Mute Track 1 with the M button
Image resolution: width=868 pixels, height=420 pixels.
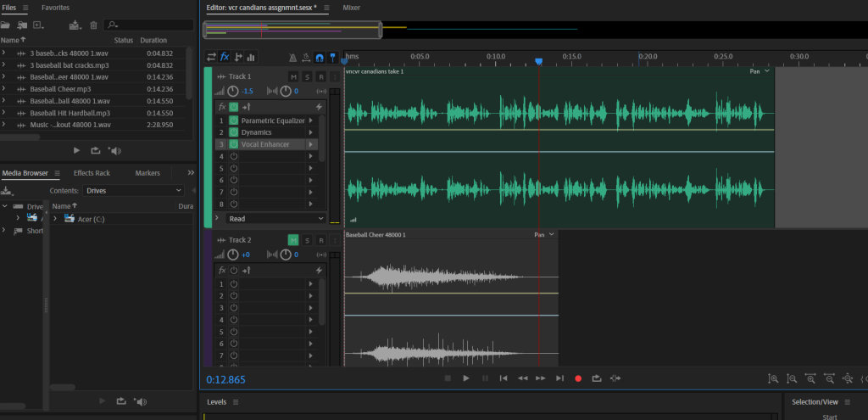(x=293, y=77)
